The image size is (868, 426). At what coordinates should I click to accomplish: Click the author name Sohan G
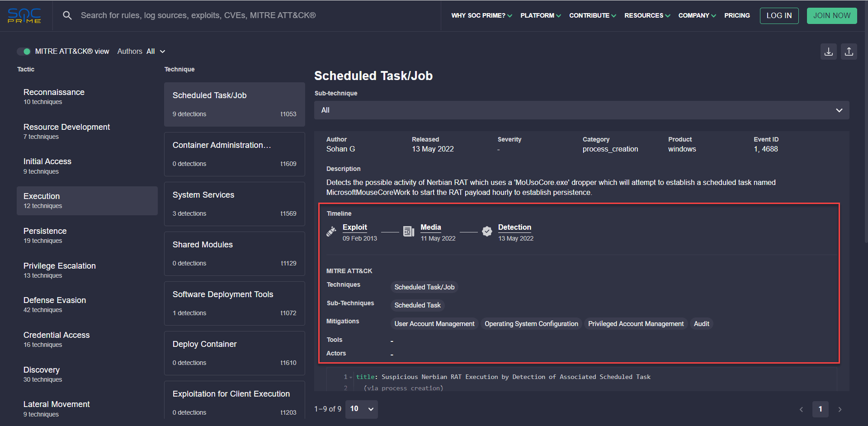(x=341, y=149)
